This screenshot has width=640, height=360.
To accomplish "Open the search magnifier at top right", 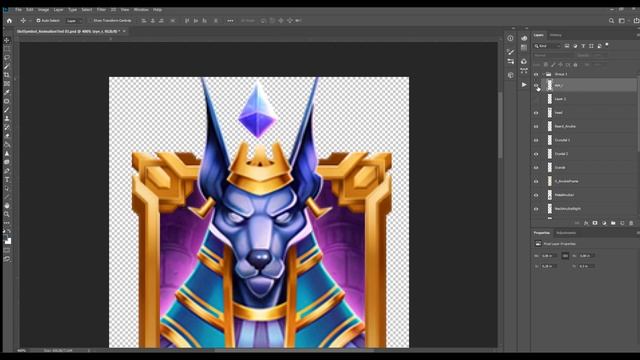I will (611, 20).
